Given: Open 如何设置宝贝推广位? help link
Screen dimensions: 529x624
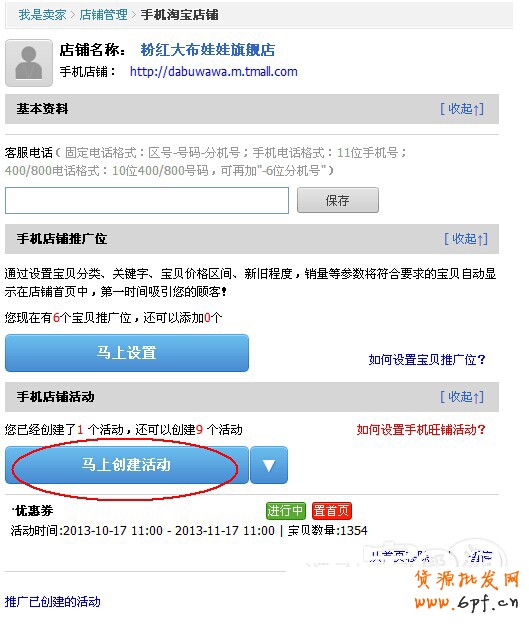Looking at the screenshot, I should (x=427, y=360).
